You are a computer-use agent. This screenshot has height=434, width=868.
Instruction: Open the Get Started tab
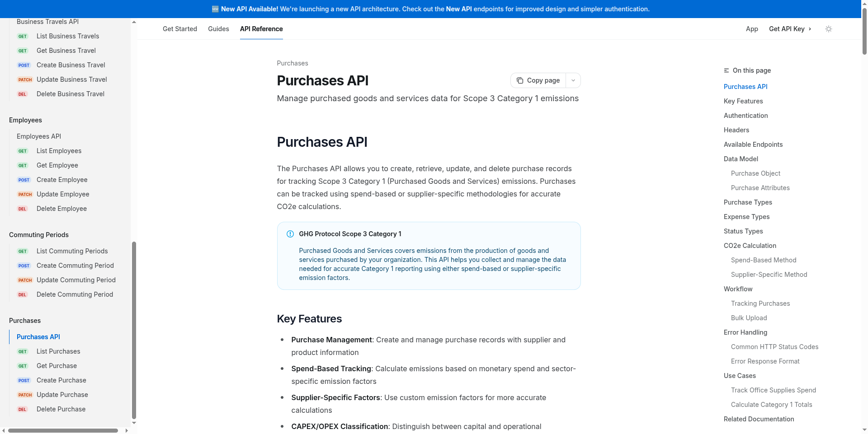[x=179, y=29]
